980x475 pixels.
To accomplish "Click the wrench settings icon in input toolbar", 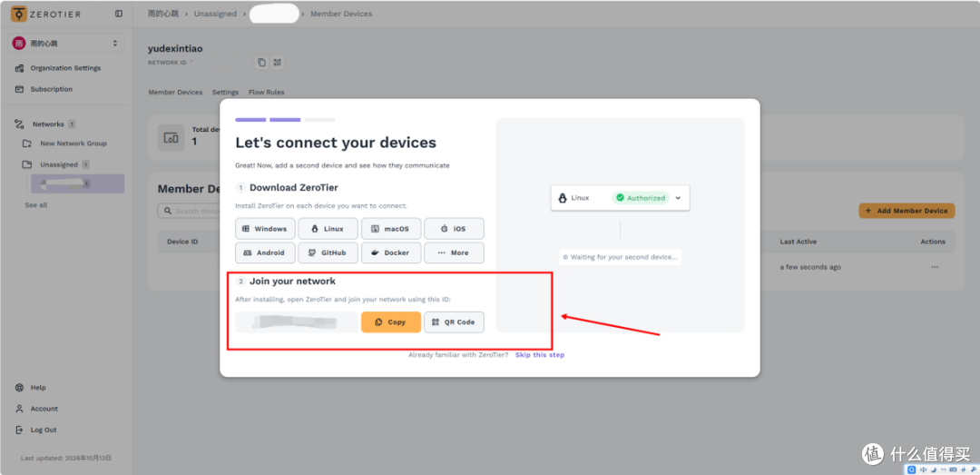I will click(x=973, y=470).
